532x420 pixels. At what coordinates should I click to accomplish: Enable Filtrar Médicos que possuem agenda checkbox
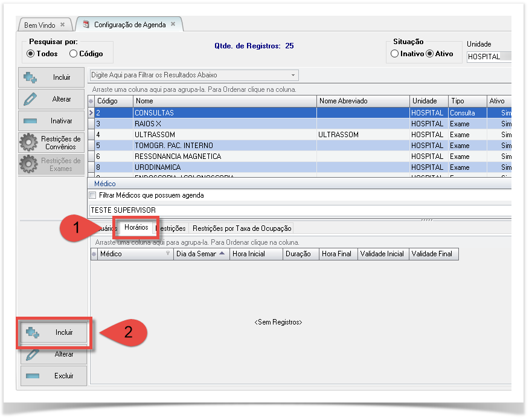click(92, 195)
